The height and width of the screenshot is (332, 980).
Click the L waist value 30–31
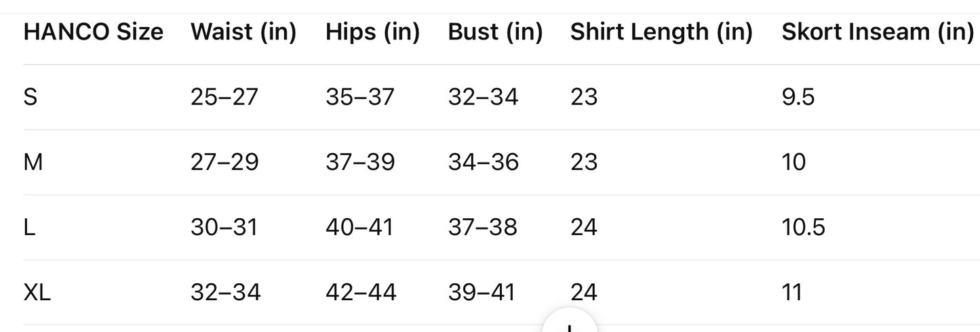(x=224, y=227)
